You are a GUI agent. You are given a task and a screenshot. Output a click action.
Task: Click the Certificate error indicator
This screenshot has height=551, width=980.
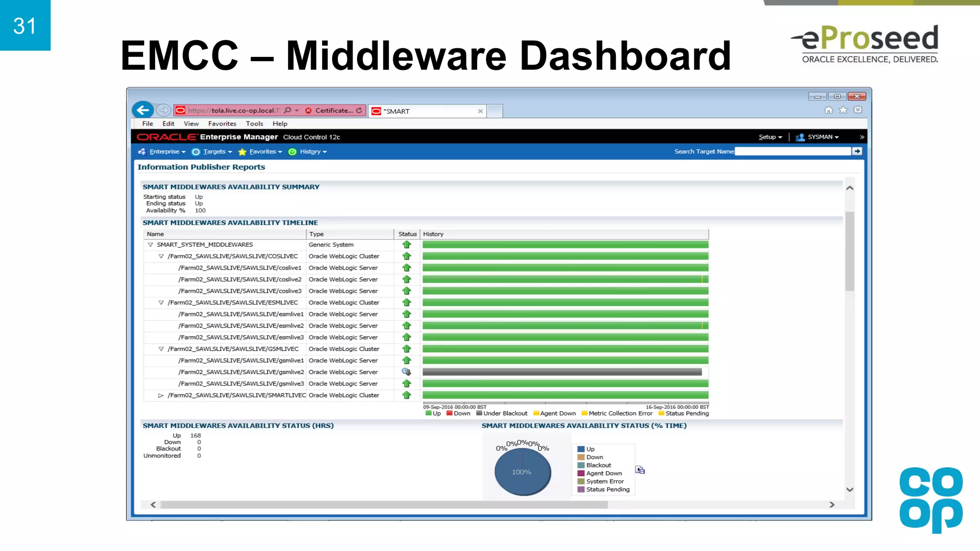(329, 110)
